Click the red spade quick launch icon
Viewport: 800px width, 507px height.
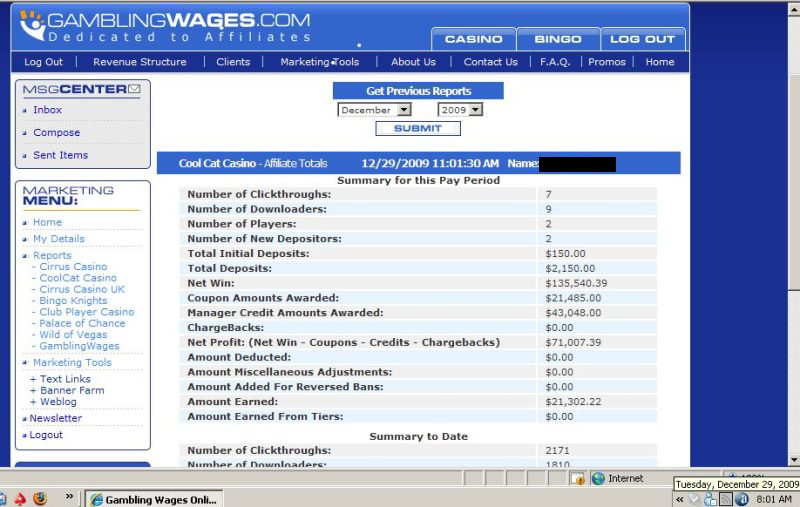pos(20,498)
